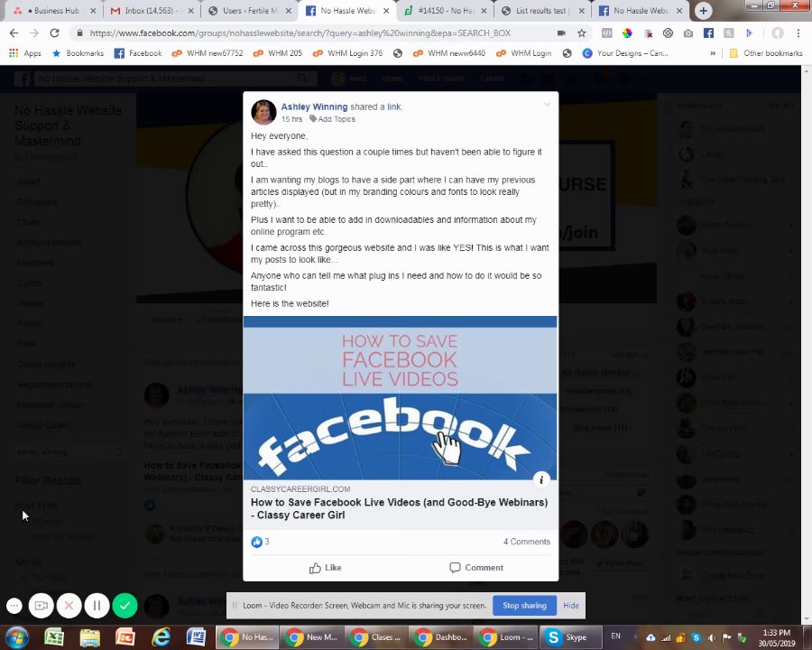Open WHM new67752 bookmark
Image resolution: width=812 pixels, height=650 pixels.
tap(208, 53)
